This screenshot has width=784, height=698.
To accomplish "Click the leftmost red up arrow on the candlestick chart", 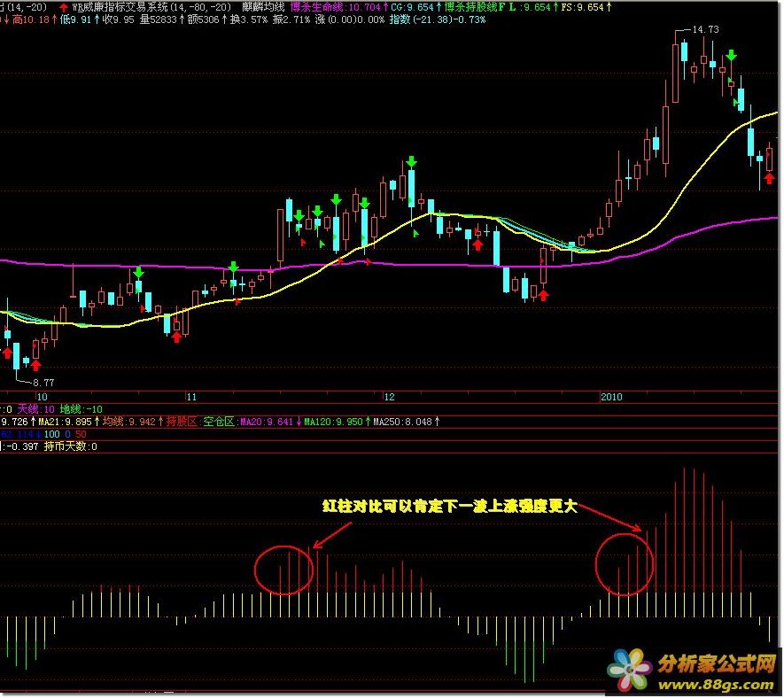I will [8, 353].
